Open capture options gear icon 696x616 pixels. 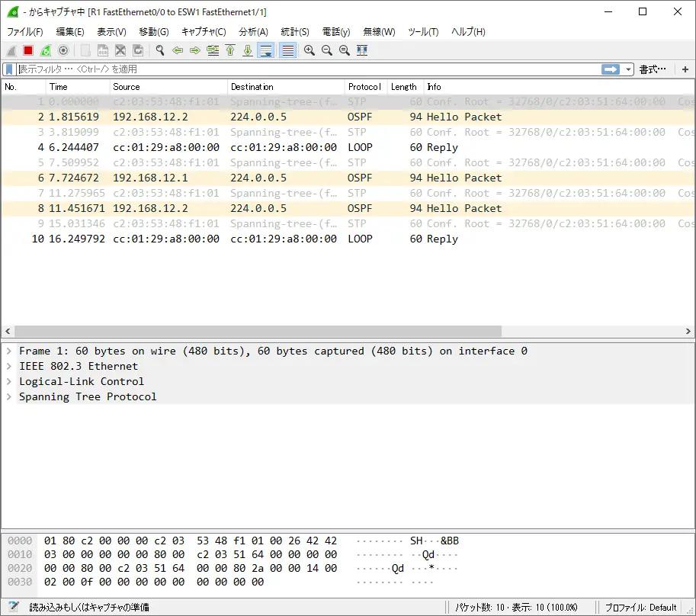(x=63, y=50)
